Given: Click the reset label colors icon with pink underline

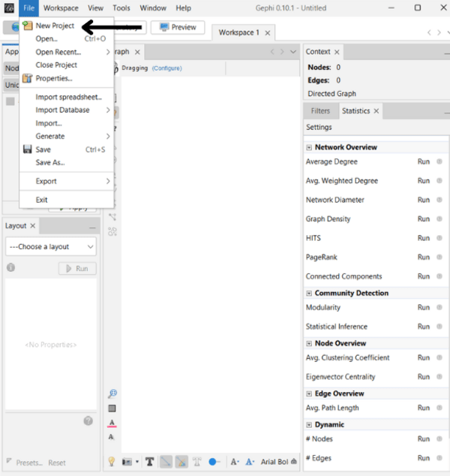Looking at the screenshot, I should click(112, 423).
